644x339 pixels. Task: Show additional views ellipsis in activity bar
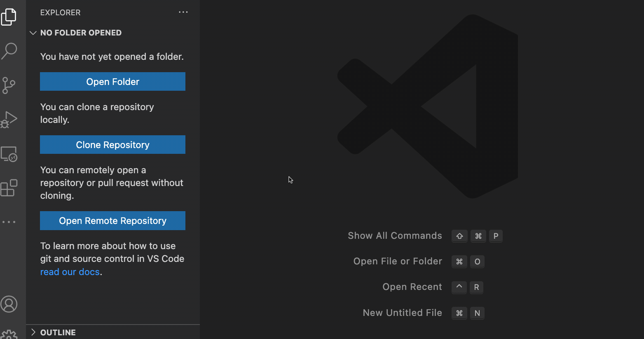pos(9,222)
